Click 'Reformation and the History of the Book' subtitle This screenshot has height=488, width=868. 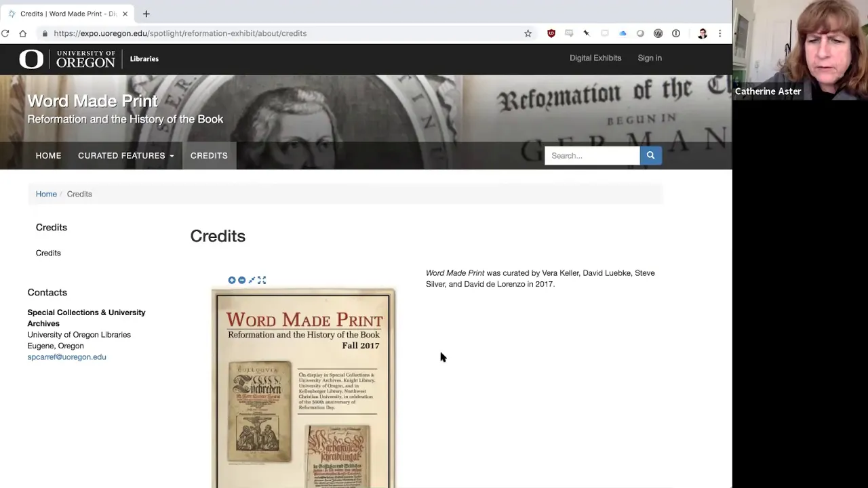point(125,119)
